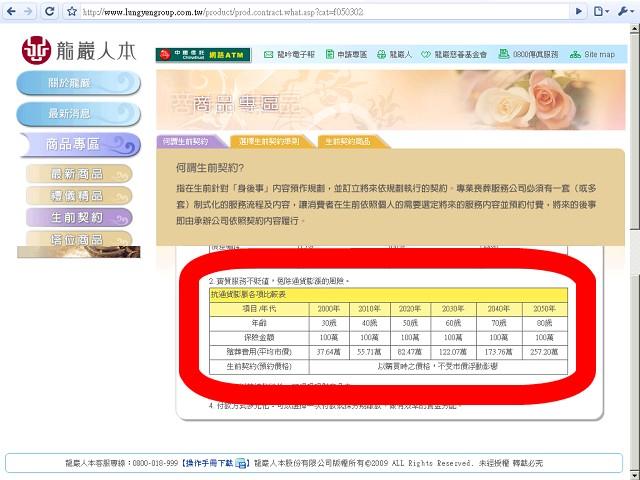
Task: Open 最新消息 in the sidebar
Action: 69,114
